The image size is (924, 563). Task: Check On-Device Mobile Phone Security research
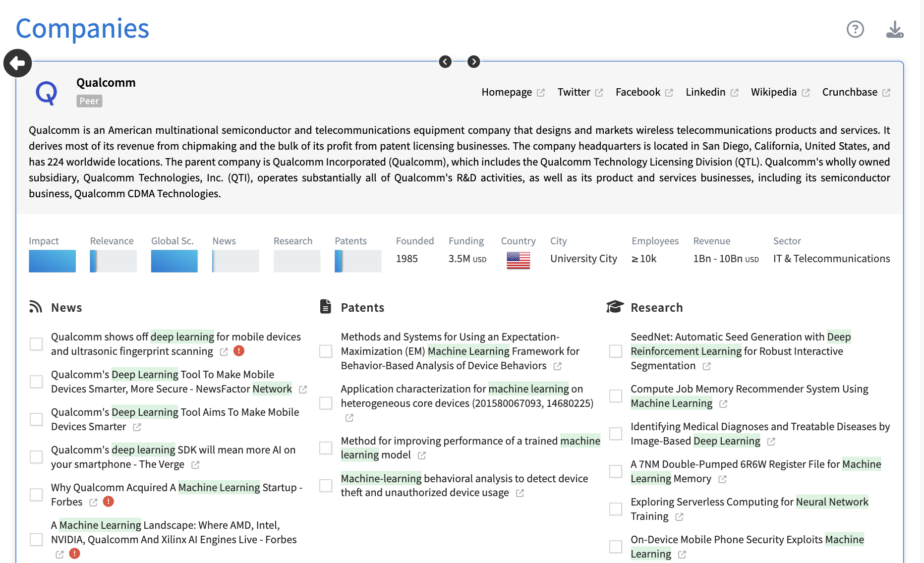coord(616,547)
